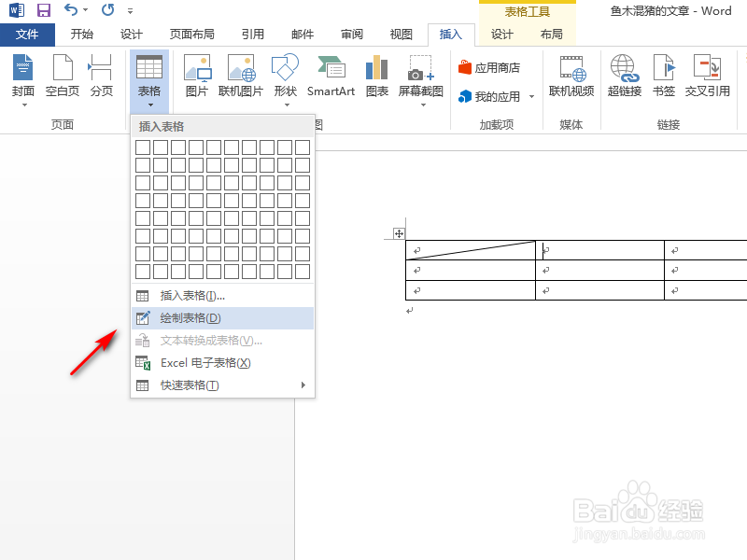
Task: Click the middle cell of the table's second row
Action: pos(599,270)
